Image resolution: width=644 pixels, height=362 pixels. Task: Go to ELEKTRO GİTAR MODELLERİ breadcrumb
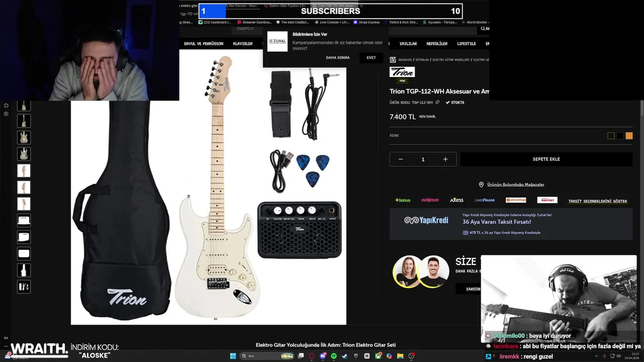[x=451, y=60]
